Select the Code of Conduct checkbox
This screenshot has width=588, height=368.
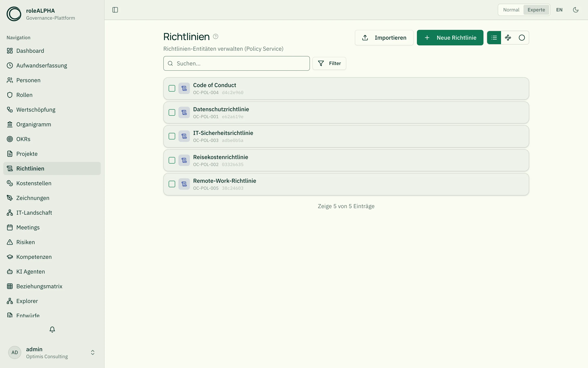tap(172, 88)
